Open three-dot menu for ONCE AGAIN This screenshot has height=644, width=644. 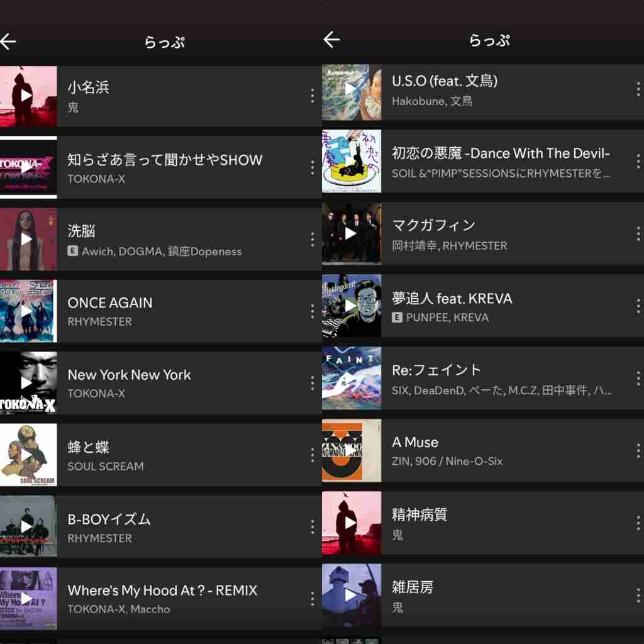[x=312, y=311]
